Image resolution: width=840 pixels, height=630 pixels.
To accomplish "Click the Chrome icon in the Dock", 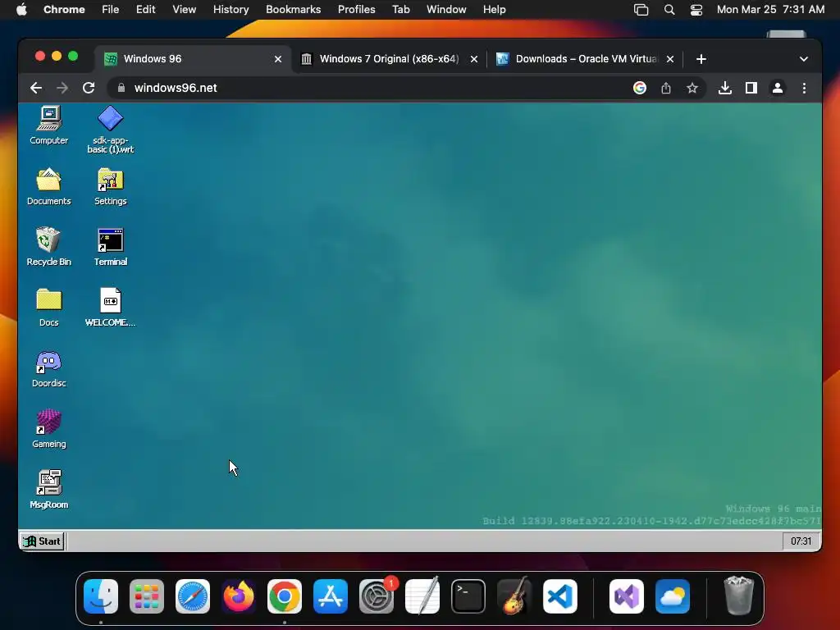I will 285,596.
